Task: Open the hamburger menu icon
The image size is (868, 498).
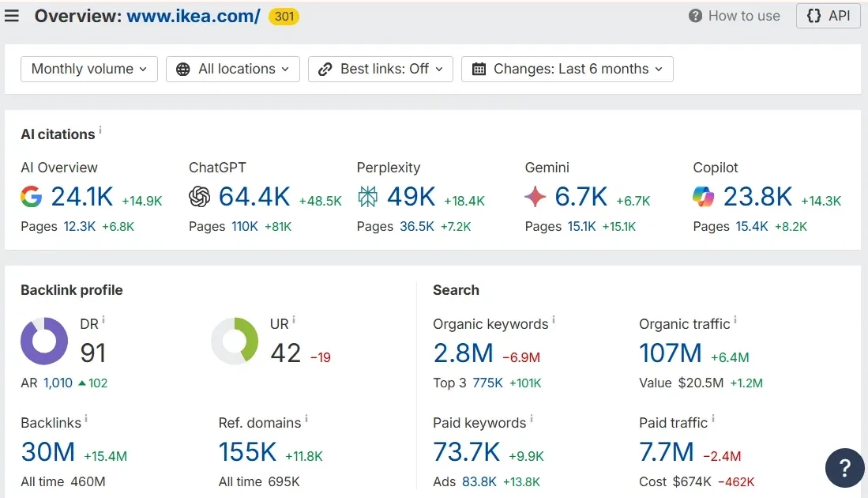Action: pyautogui.click(x=12, y=16)
